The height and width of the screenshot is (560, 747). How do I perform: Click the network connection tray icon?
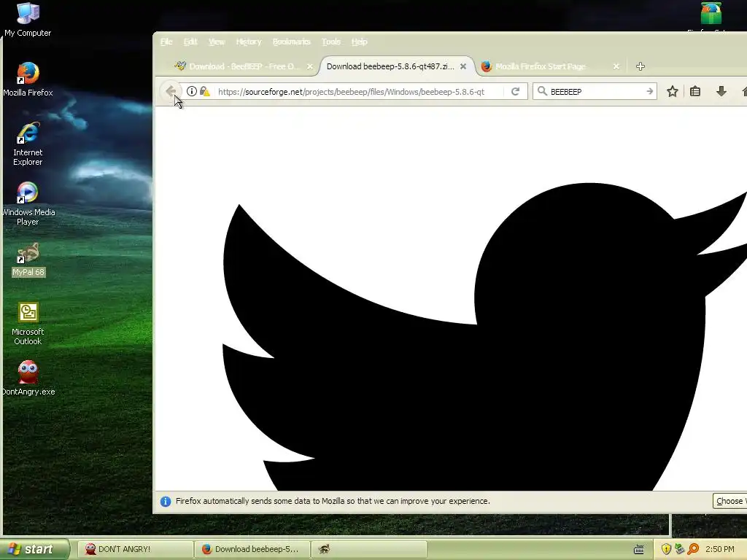(679, 549)
